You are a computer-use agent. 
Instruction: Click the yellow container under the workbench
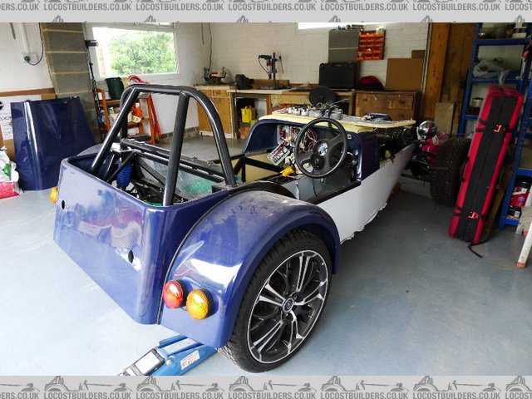(x=248, y=115)
